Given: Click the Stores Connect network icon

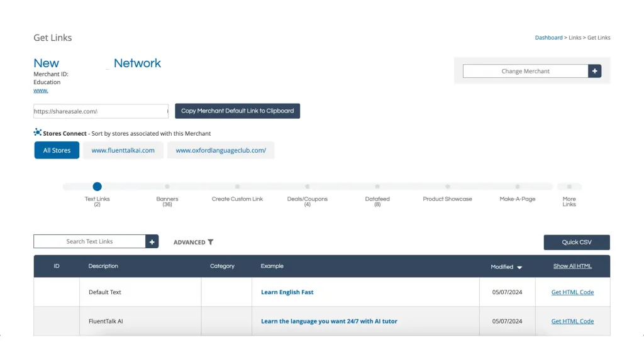Looking at the screenshot, I should click(37, 132).
